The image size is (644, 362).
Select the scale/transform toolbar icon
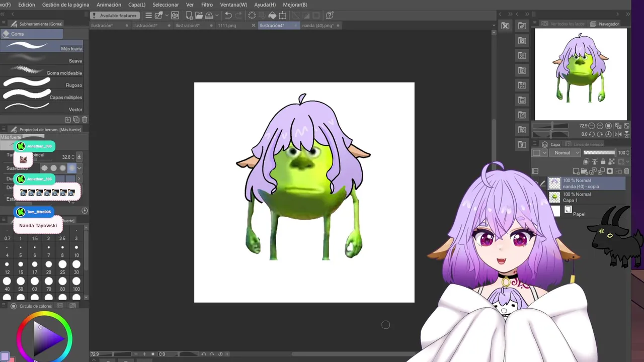pos(282,16)
